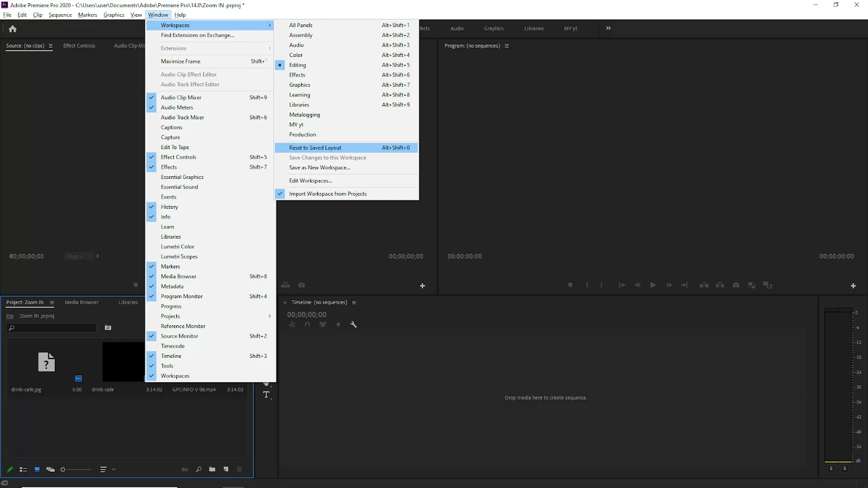Open Sort Icons dropdown in Project panel
This screenshot has height=488, width=868.
point(107,470)
